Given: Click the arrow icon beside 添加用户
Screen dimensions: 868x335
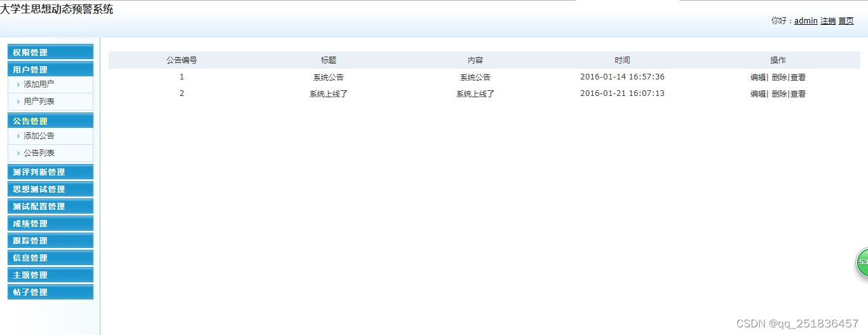Looking at the screenshot, I should click(18, 84).
